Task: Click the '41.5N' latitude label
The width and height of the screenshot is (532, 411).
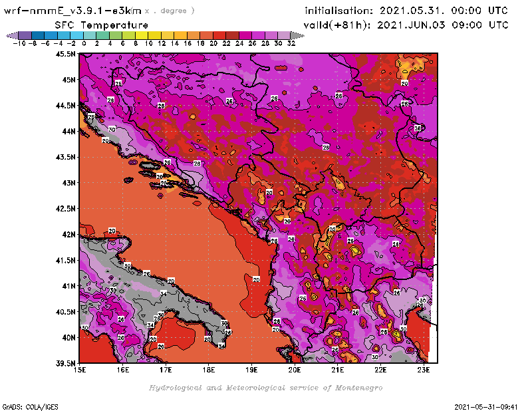Action: pyautogui.click(x=65, y=260)
